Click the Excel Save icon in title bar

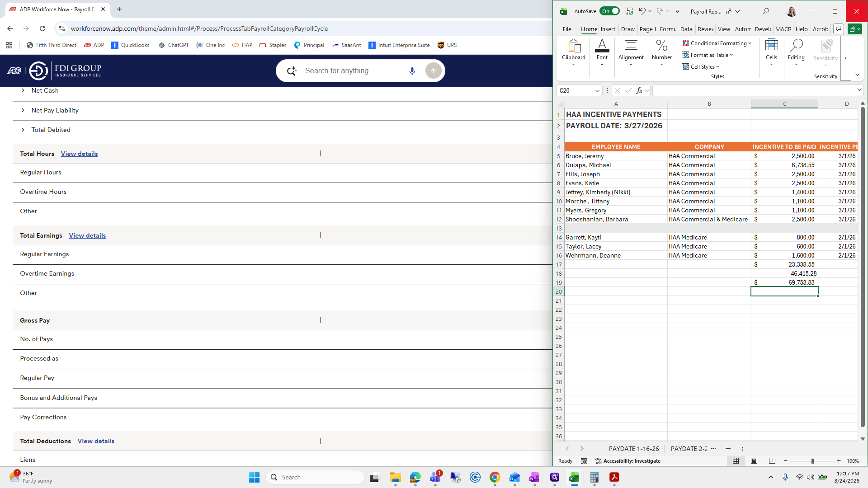coord(629,11)
